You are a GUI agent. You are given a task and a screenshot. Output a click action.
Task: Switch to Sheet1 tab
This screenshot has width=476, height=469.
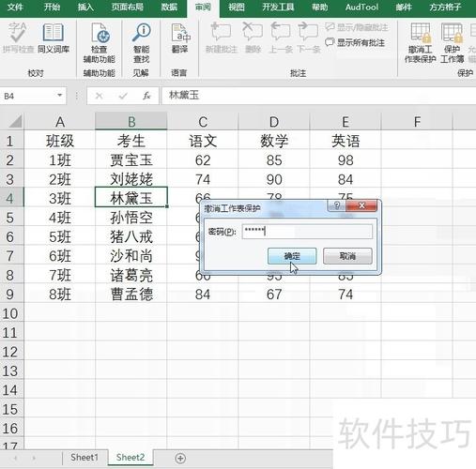pyautogui.click(x=84, y=458)
